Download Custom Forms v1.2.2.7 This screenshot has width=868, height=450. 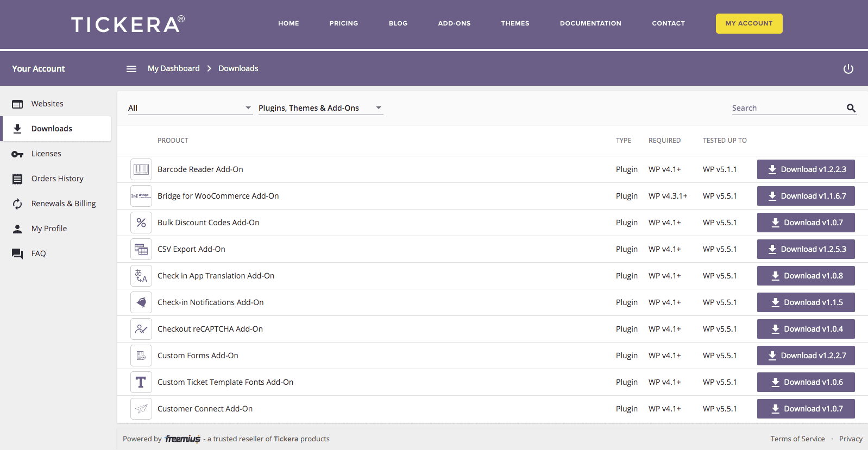click(806, 356)
